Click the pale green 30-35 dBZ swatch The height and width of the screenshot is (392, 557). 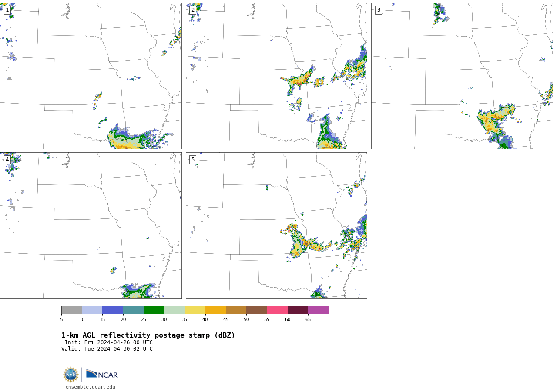click(x=174, y=310)
